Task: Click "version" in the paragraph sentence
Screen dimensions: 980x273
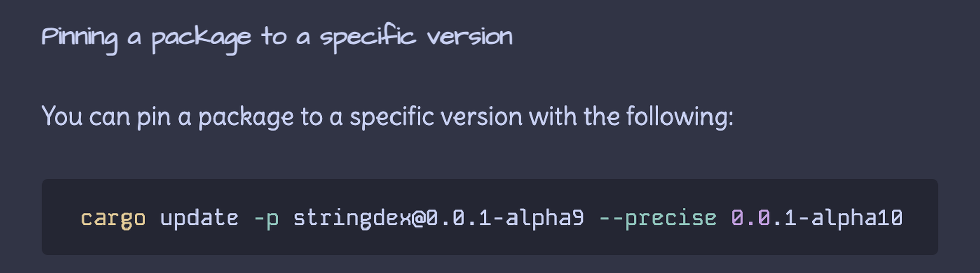Action: 481,117
